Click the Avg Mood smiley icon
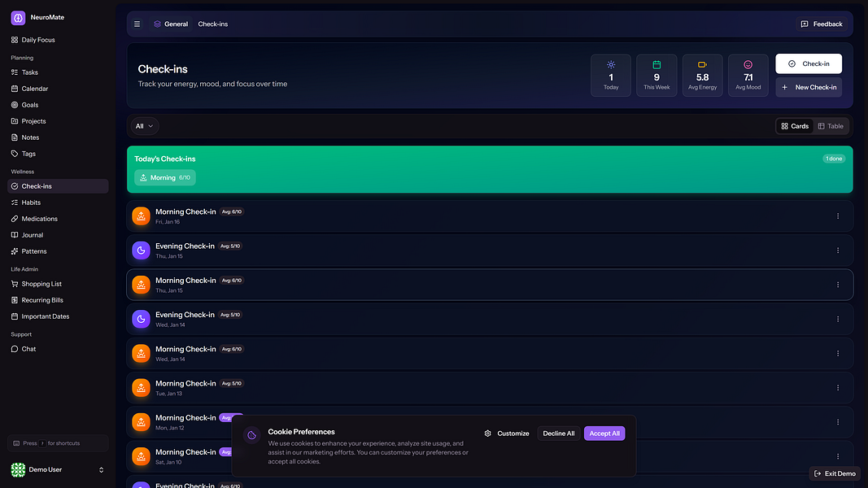 tap(748, 65)
